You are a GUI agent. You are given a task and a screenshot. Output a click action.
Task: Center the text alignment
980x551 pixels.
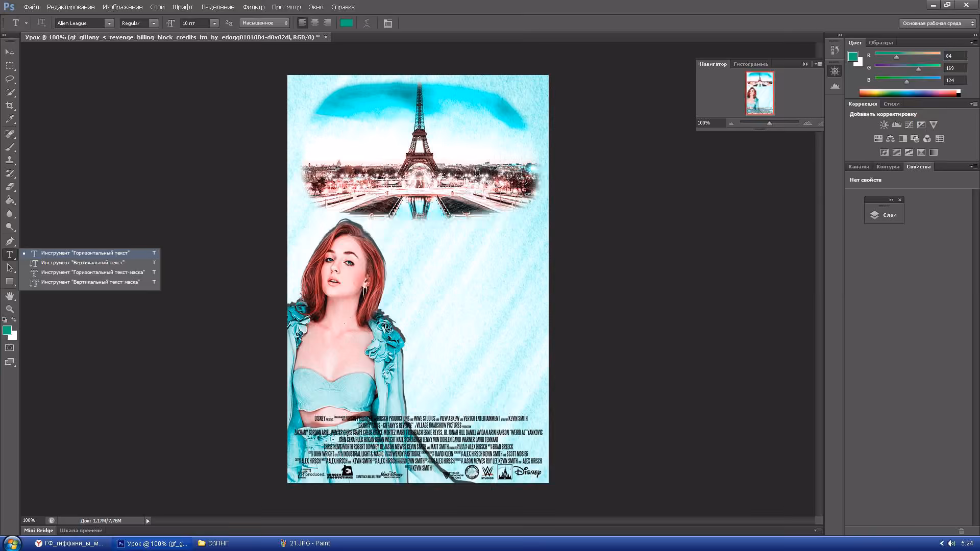pyautogui.click(x=315, y=23)
